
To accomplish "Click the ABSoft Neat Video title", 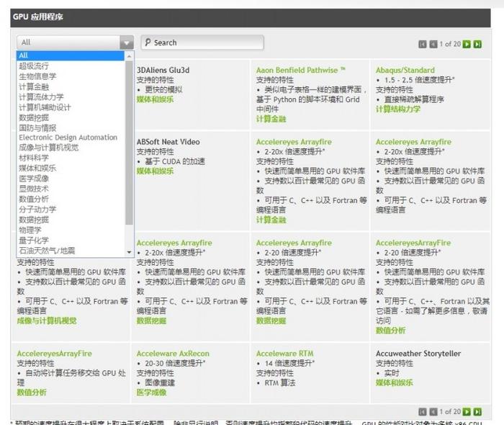I will [x=168, y=142].
